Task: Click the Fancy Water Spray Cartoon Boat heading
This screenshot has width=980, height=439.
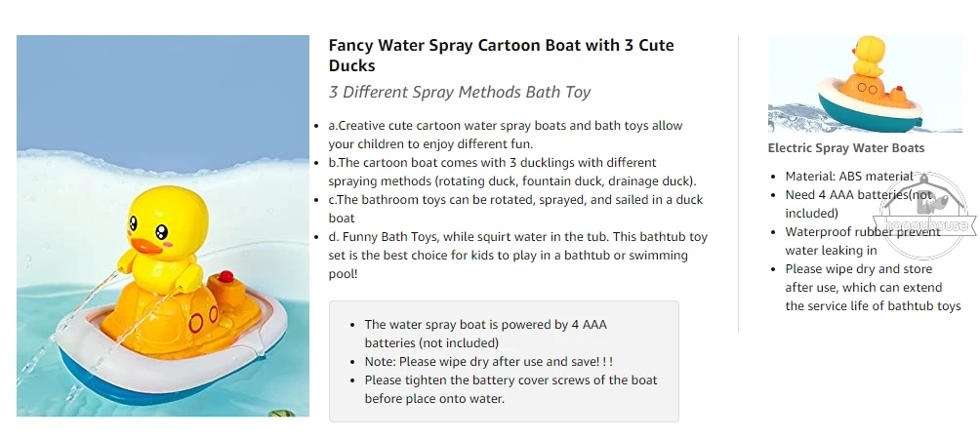Action: [501, 55]
